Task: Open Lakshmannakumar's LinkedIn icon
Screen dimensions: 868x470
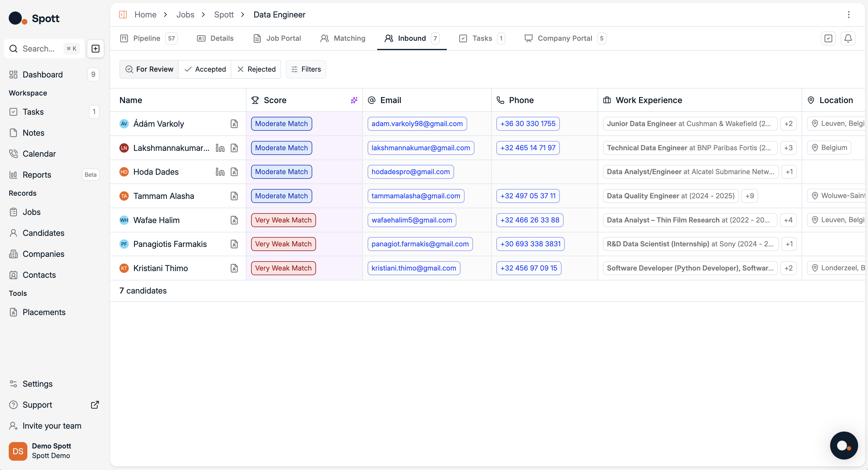Action: 220,148
